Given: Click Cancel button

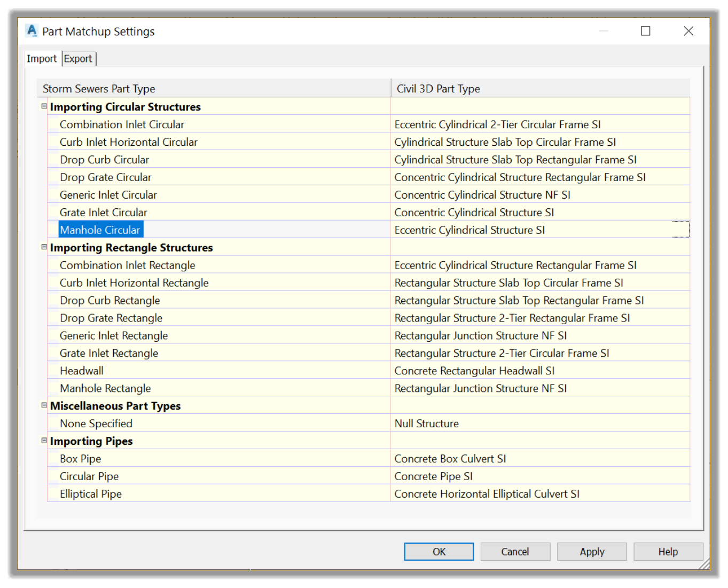Looking at the screenshot, I should click(x=515, y=552).
